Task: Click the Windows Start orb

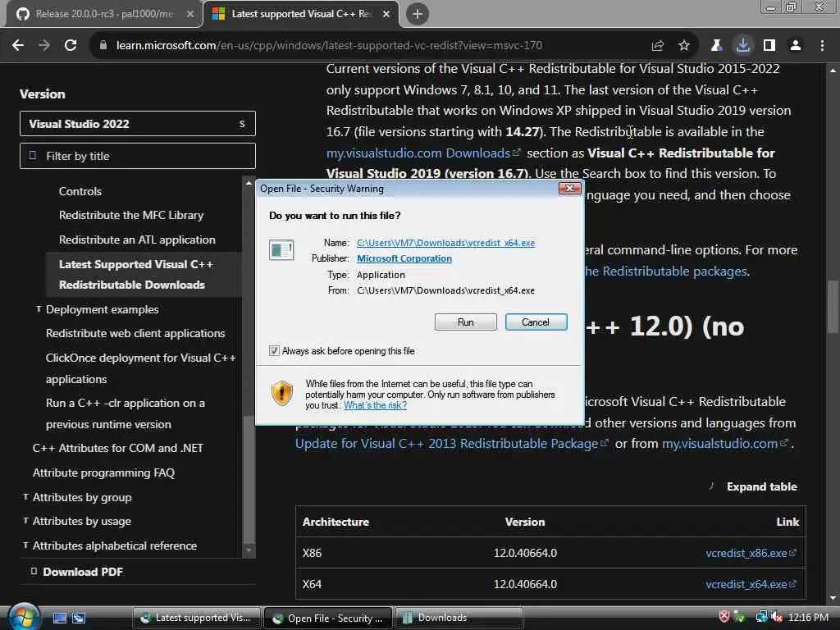Action: tap(24, 617)
